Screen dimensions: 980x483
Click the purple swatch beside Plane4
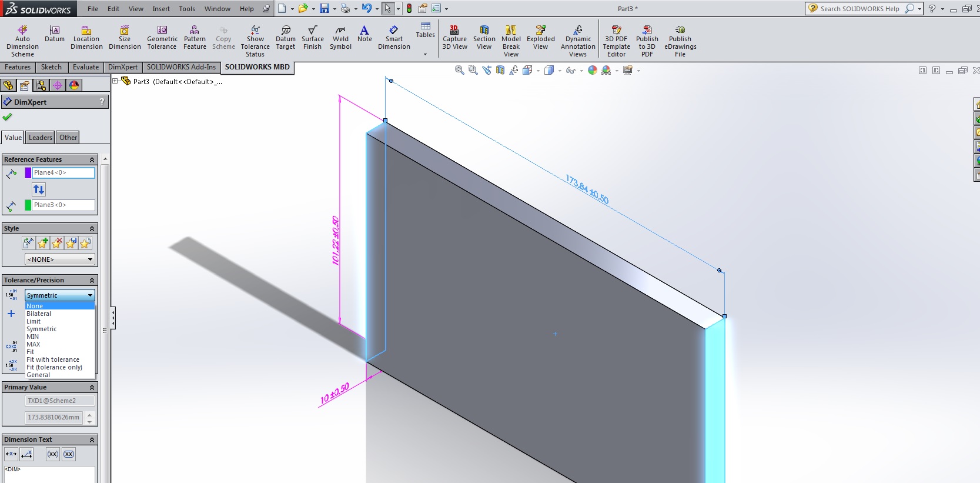(x=28, y=173)
